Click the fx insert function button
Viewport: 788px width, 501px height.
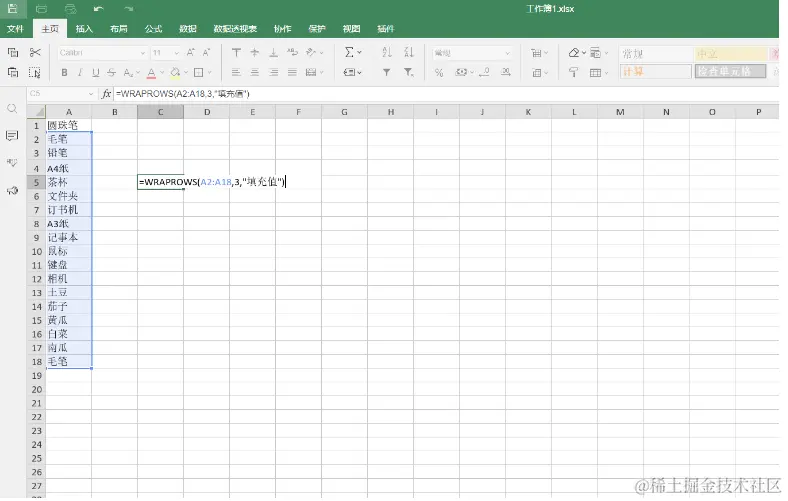click(x=106, y=94)
